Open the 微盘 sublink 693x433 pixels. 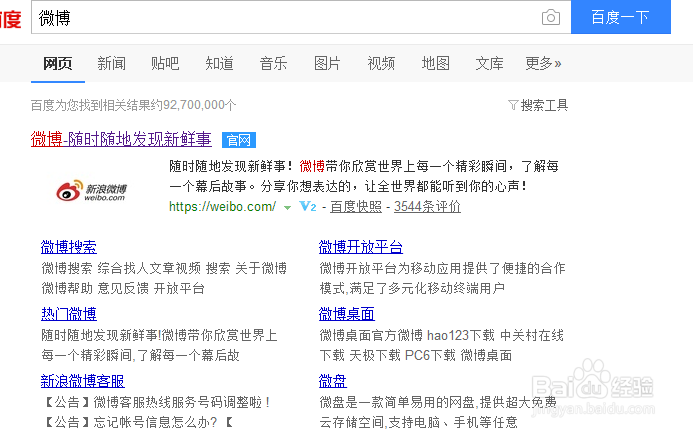coord(333,381)
